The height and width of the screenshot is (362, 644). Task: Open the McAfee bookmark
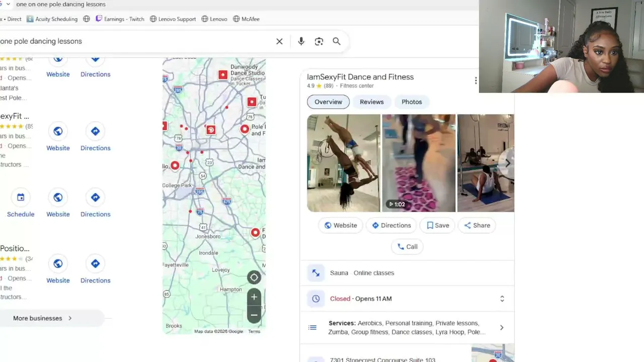247,19
